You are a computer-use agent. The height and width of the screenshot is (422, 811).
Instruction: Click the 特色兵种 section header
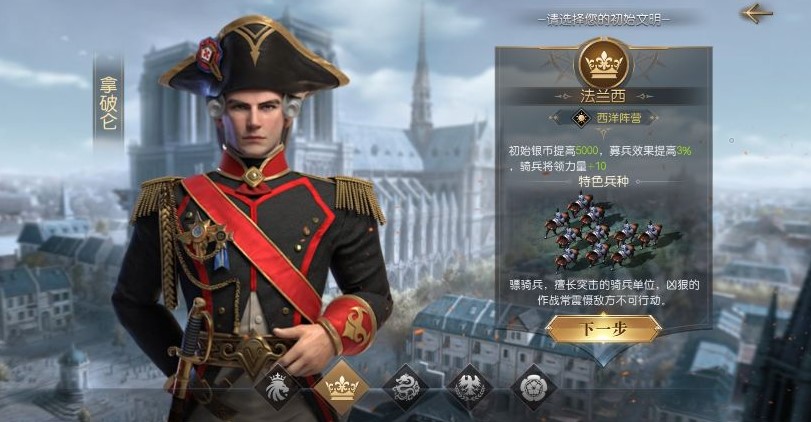point(604,182)
